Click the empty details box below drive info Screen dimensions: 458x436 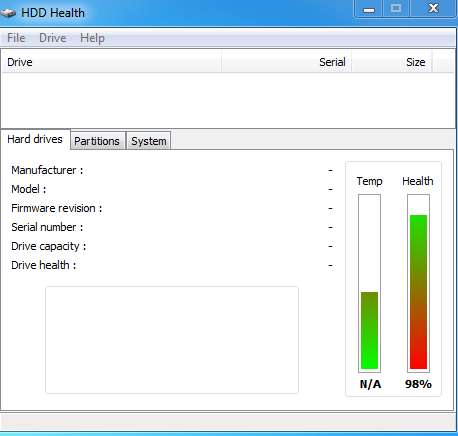click(x=172, y=340)
